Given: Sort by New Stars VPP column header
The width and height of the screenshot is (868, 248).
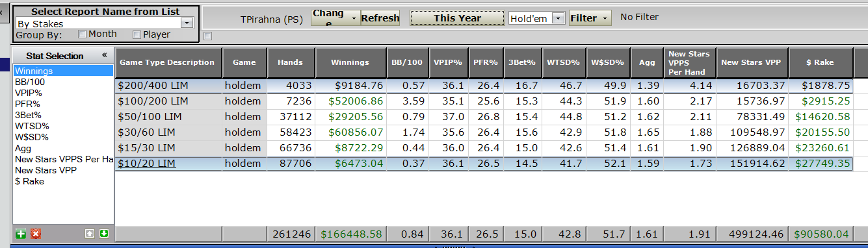Looking at the screenshot, I should pos(752,62).
